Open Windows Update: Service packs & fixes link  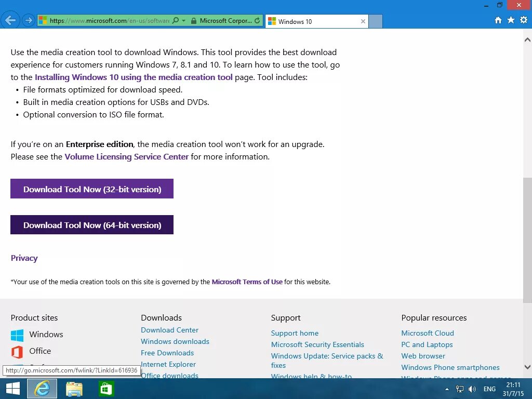coord(327,361)
